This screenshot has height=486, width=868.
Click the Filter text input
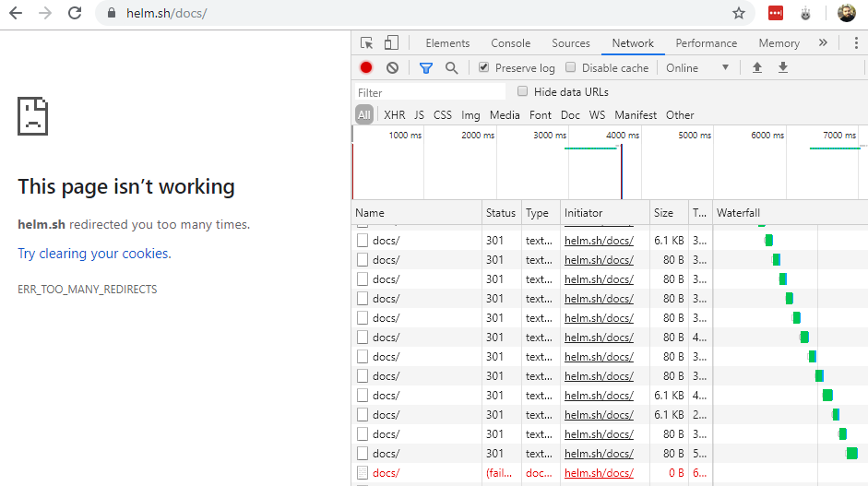pos(430,92)
